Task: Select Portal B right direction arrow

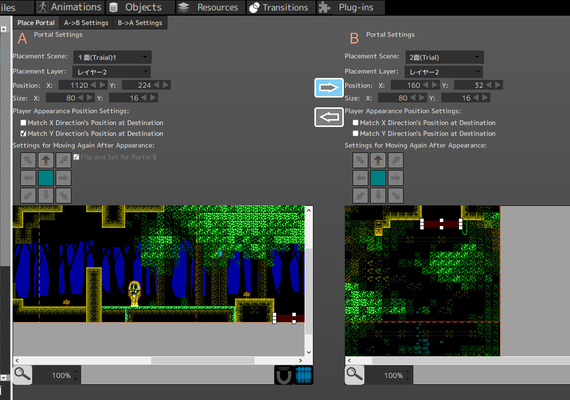Action: 396,178
